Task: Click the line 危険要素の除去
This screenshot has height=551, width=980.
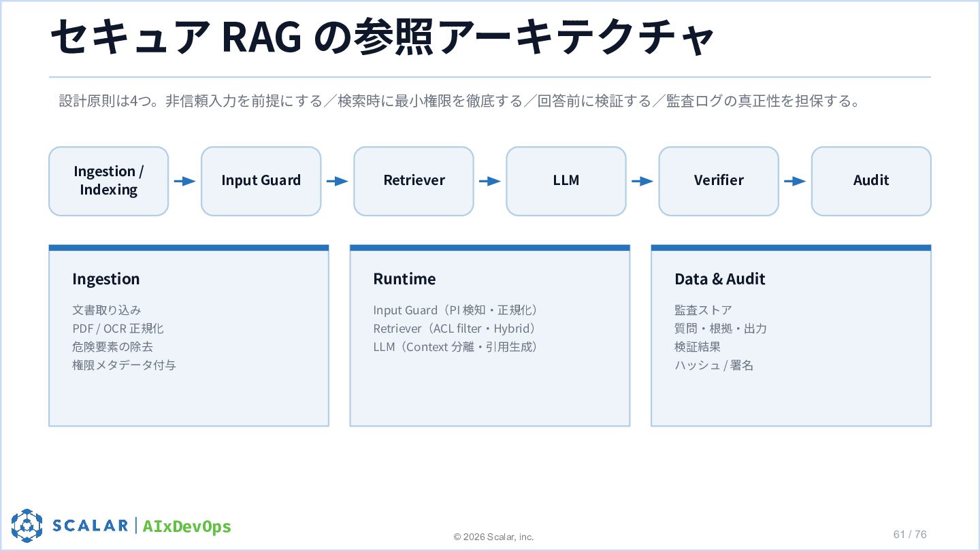Action: tap(113, 347)
